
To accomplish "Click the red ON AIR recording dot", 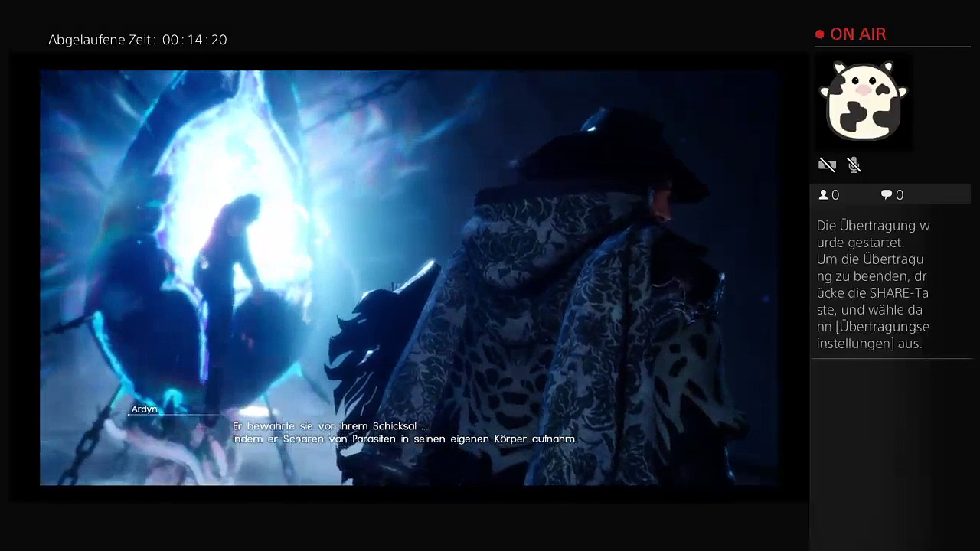I will (x=820, y=34).
